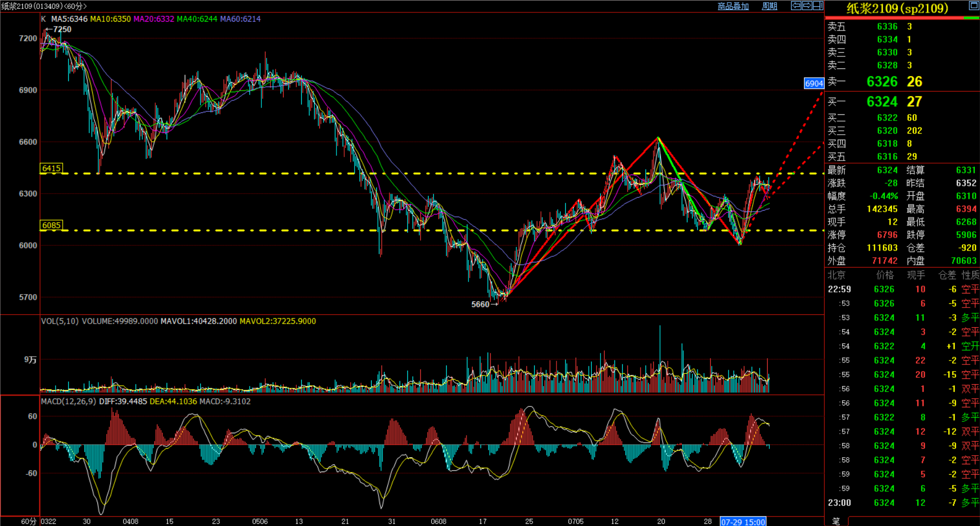The width and height of the screenshot is (980, 526).
Task: Select the 07-29 15:00 time marker
Action: point(743,522)
